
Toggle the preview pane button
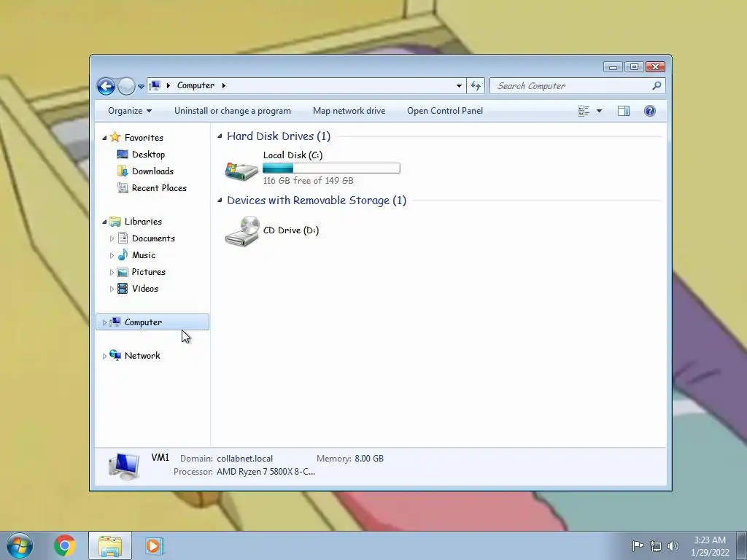coord(623,111)
